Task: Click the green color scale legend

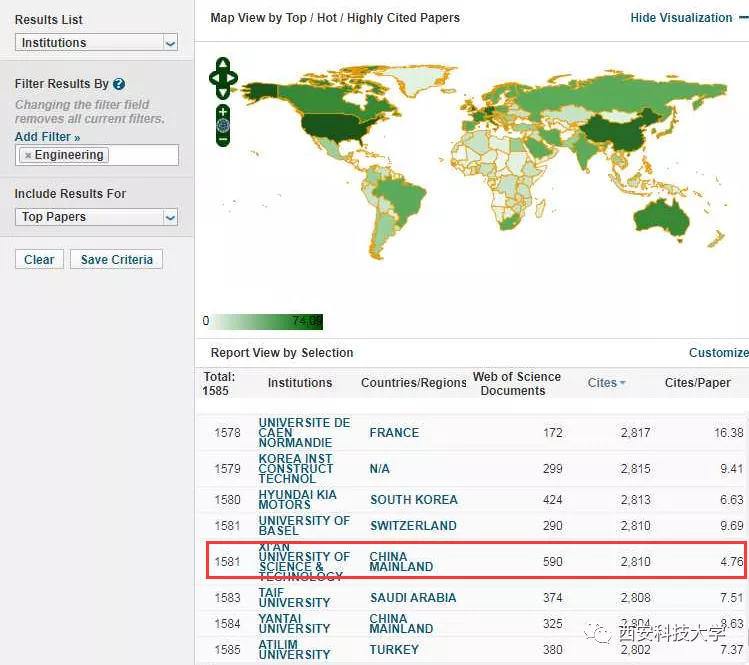Action: tap(267, 322)
